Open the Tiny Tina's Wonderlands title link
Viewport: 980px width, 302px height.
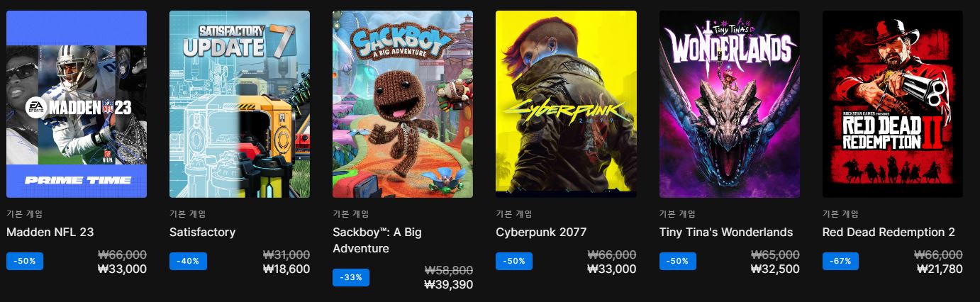[x=726, y=232]
